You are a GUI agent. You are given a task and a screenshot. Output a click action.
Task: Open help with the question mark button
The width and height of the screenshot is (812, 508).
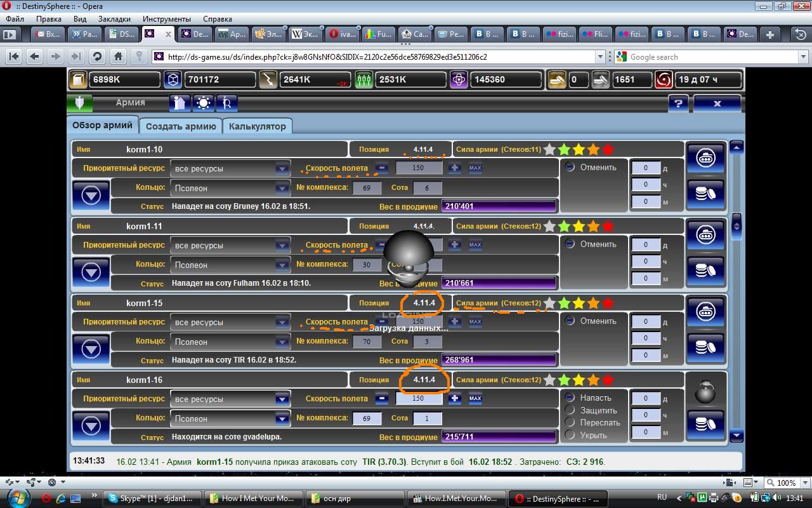(x=678, y=103)
